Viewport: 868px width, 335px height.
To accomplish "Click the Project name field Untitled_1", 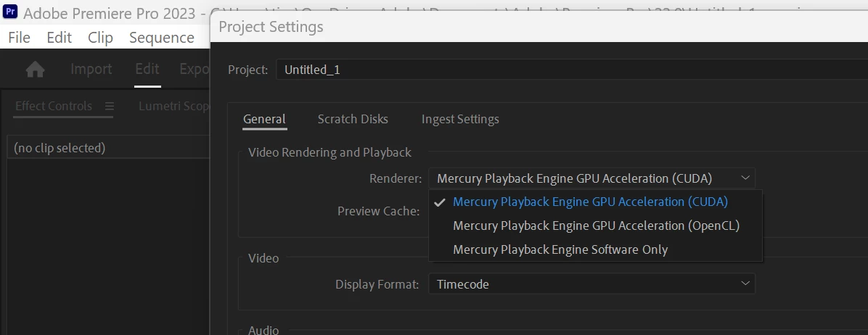I will click(572, 70).
